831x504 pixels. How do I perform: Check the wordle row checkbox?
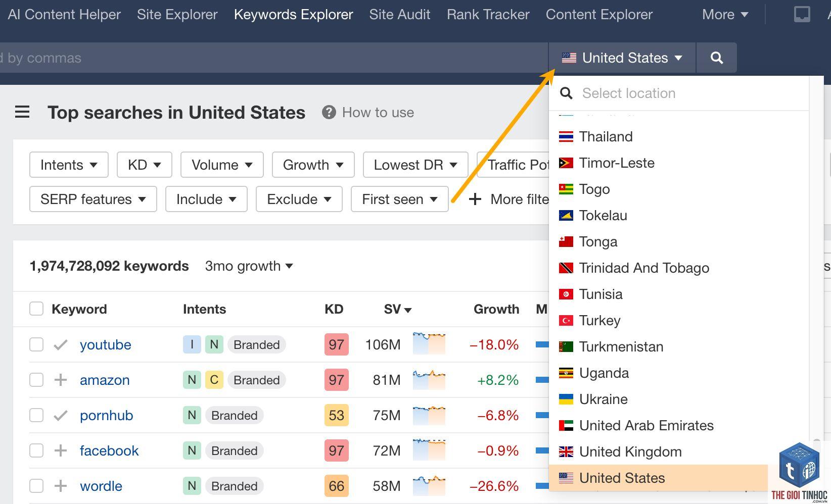(36, 486)
